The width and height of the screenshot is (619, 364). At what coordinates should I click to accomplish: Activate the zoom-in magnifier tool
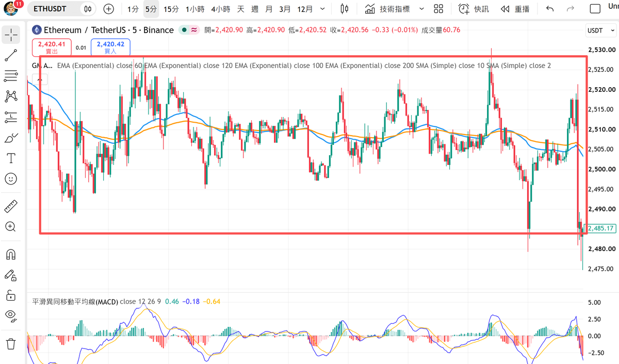click(x=11, y=227)
